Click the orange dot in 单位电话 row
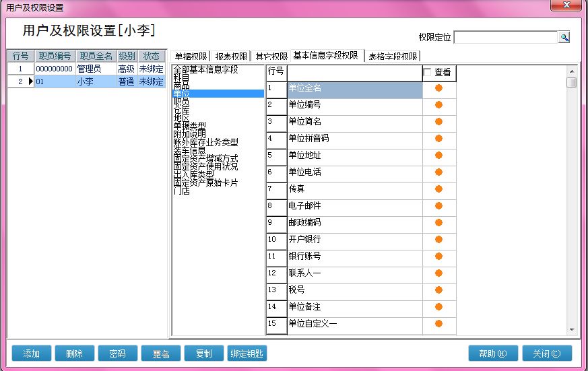 (x=438, y=172)
